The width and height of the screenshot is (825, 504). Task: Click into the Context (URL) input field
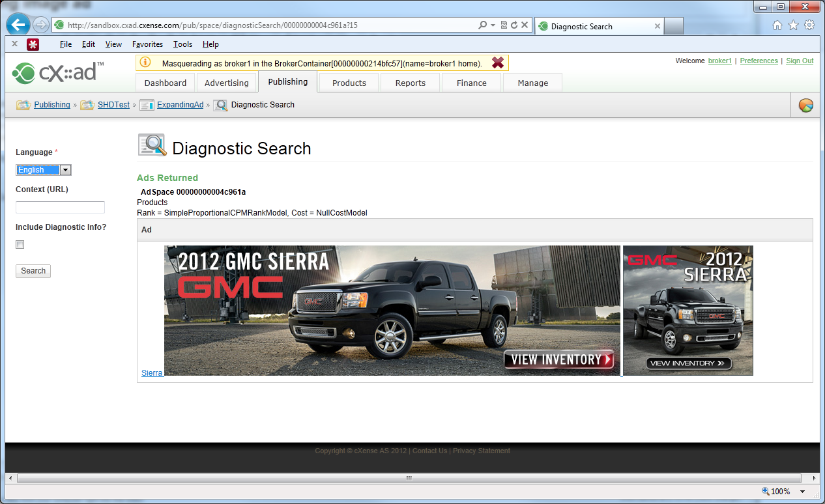(x=60, y=207)
